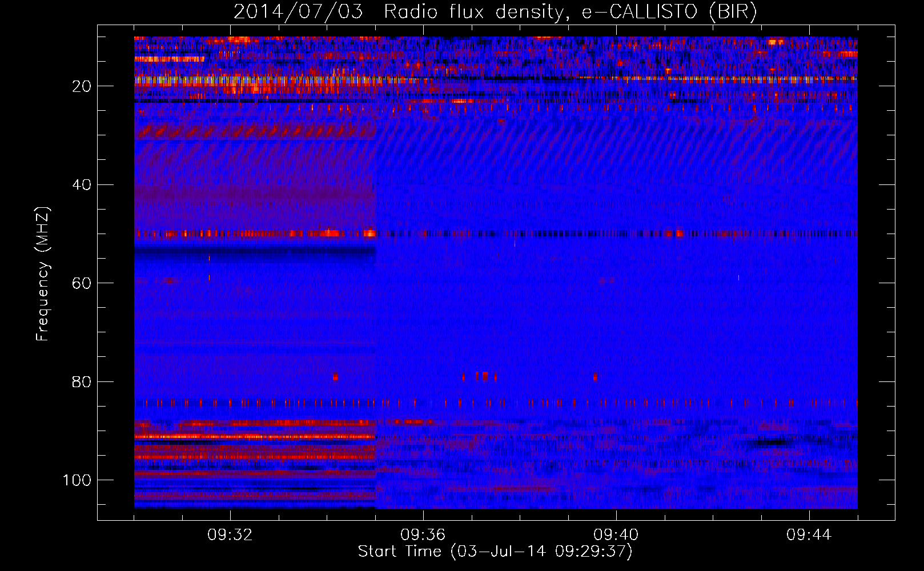Screen dimensions: 924x571
Task: Click the 'Start Time (03-Jul-14 09:29:37)' label
Action: coord(495,552)
